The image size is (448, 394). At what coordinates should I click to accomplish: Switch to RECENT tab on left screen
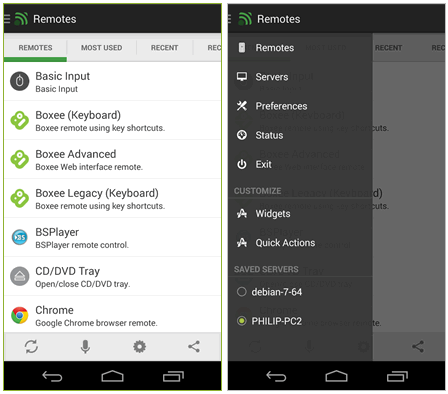[165, 48]
